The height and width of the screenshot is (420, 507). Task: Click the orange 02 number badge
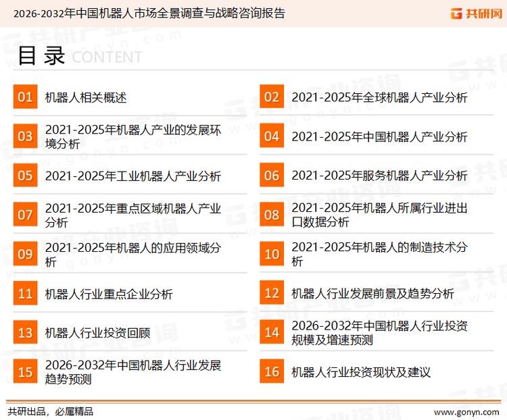pyautogui.click(x=272, y=97)
